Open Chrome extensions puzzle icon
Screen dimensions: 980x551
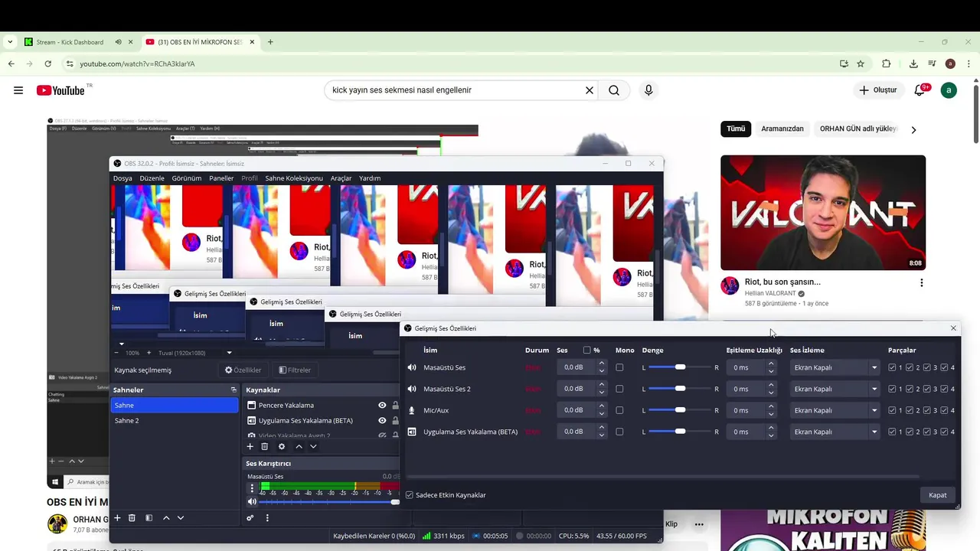[887, 64]
